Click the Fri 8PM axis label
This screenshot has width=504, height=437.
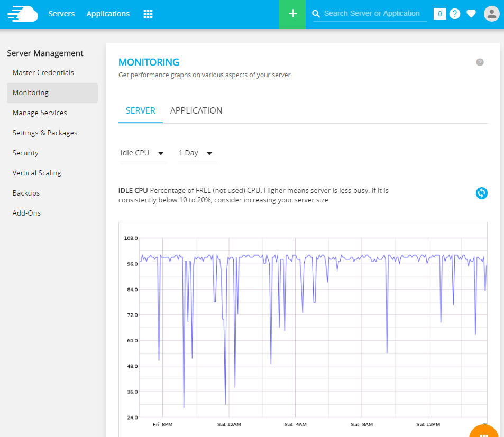tap(163, 424)
